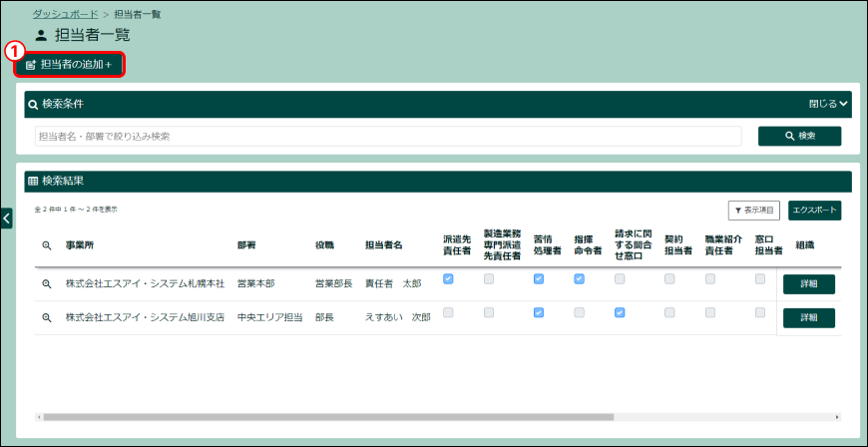This screenshot has width=868, height=447.
Task: Click magnifier icon for 旭川支店 row
Action: (47, 318)
